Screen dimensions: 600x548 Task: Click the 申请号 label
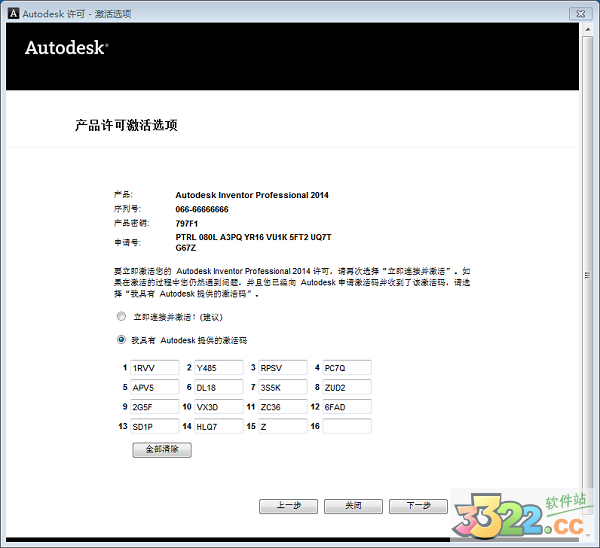(x=127, y=242)
